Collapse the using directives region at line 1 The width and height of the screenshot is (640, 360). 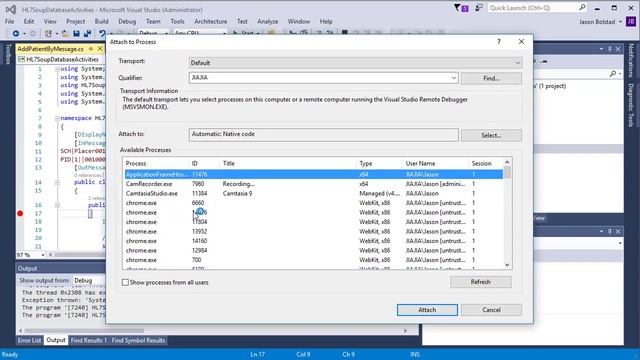57,69
